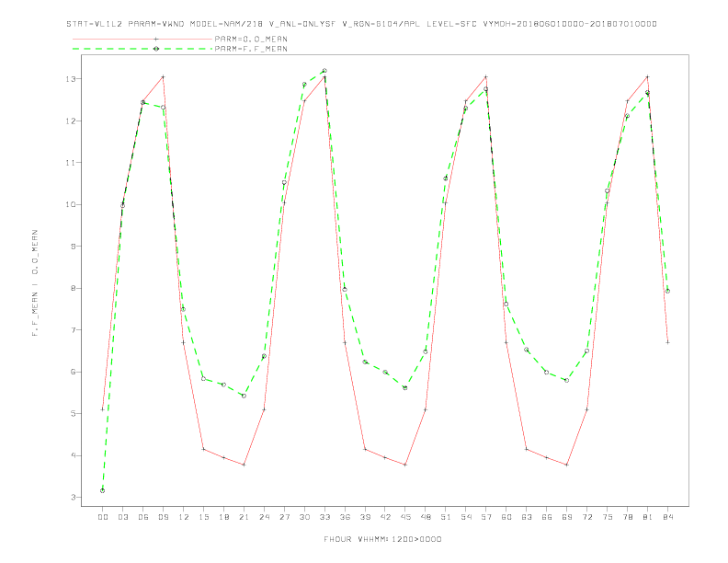Click the red solid line sample in legend
728x563 pixels.
click(142, 39)
